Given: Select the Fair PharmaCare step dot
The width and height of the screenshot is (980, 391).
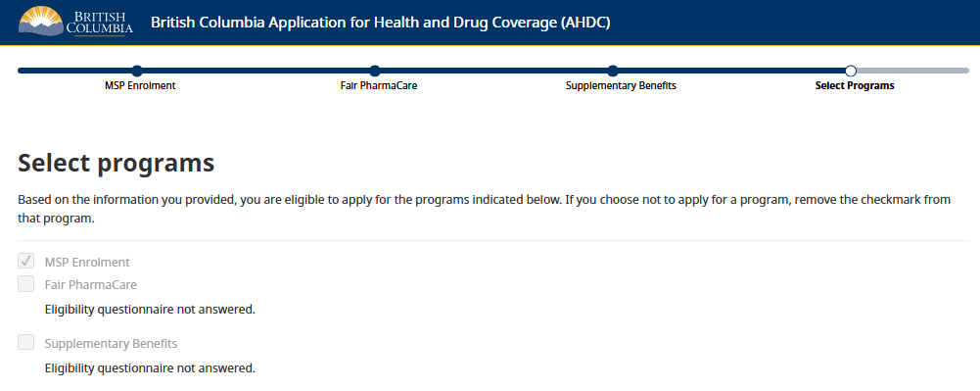Looking at the screenshot, I should [375, 71].
